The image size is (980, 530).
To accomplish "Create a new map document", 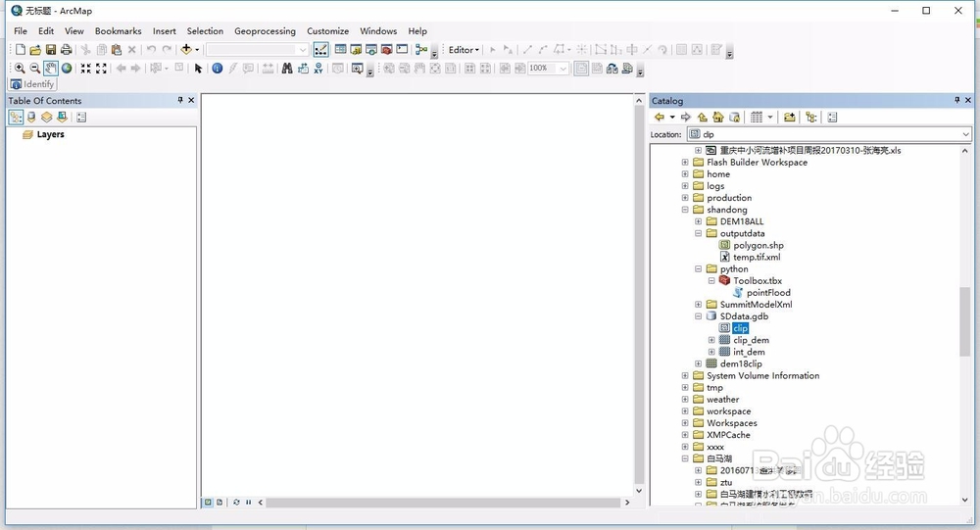I will 20,49.
